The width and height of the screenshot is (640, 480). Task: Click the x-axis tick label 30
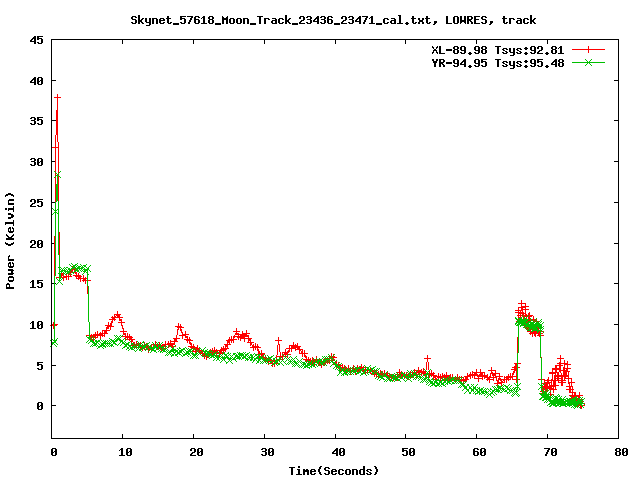[267, 452]
